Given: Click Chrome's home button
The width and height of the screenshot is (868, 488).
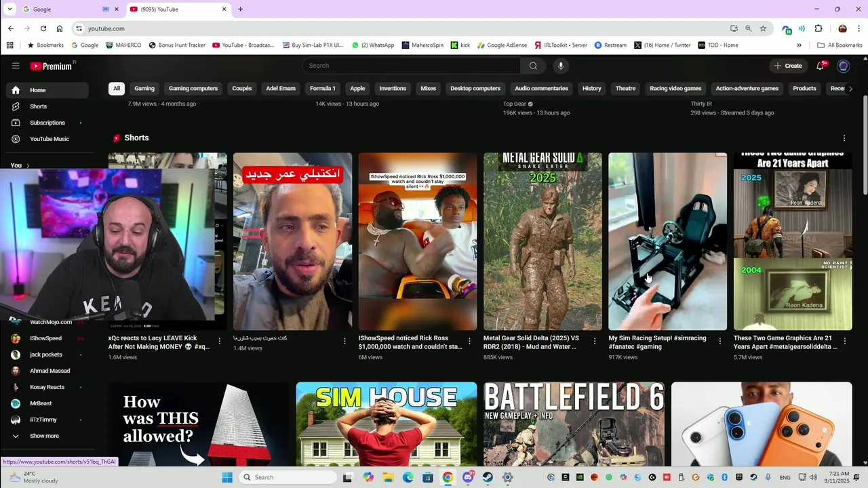Looking at the screenshot, I should point(60,28).
